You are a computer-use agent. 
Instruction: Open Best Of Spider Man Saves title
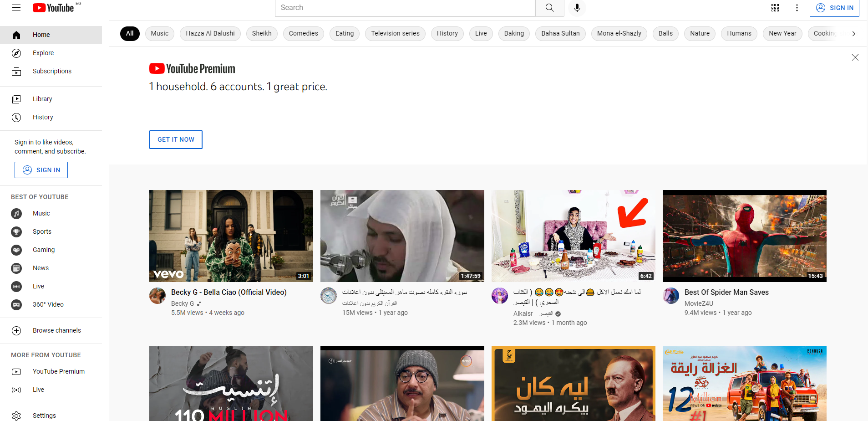coord(726,293)
